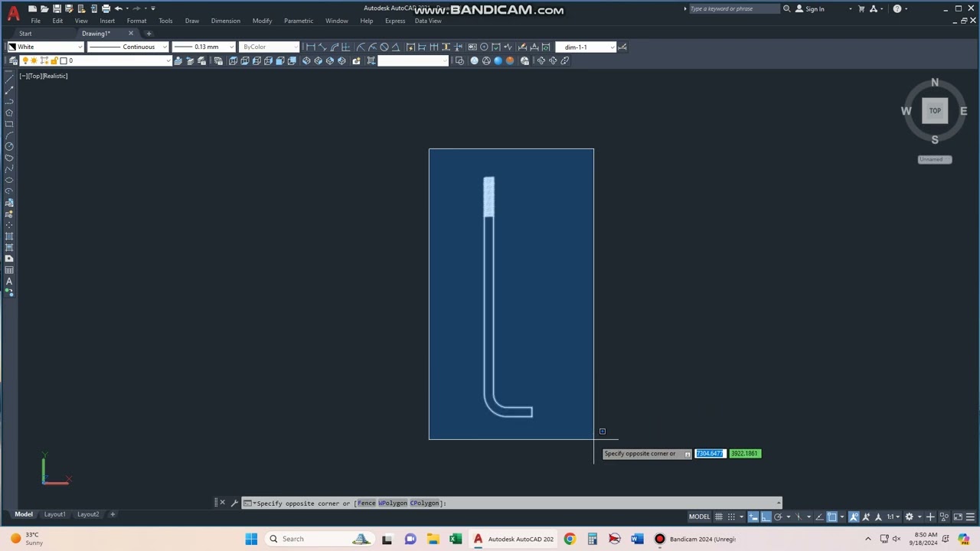Click the Save icon in quick access toolbar
Screen dimensions: 980x551
tap(57, 8)
